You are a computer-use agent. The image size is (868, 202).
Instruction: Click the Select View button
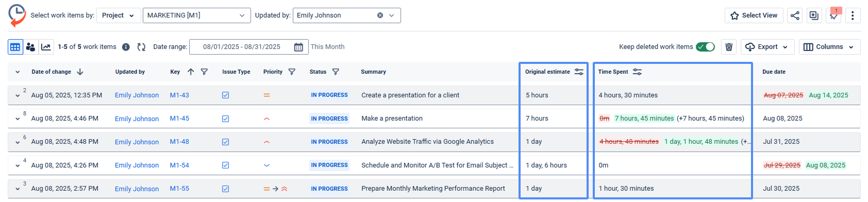754,15
